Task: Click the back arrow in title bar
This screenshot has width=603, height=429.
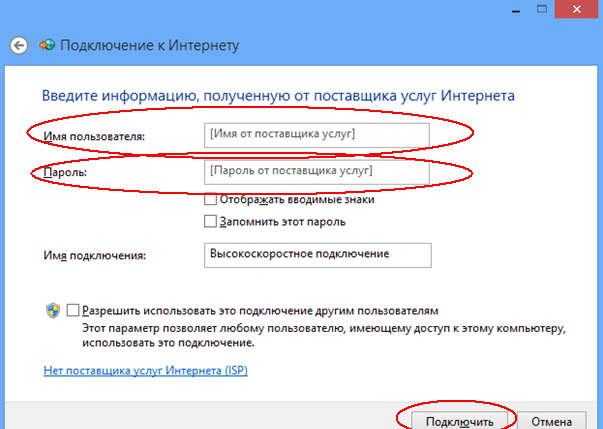Action: [x=18, y=45]
